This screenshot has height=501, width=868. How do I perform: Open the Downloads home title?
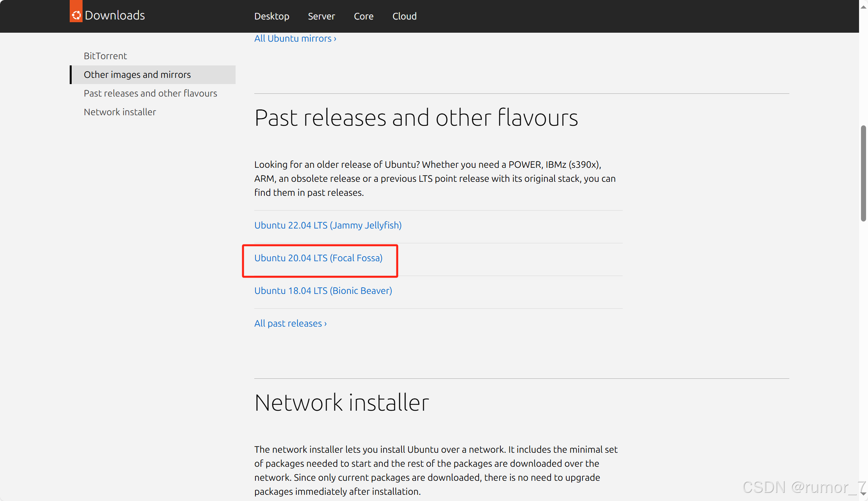pyautogui.click(x=114, y=15)
